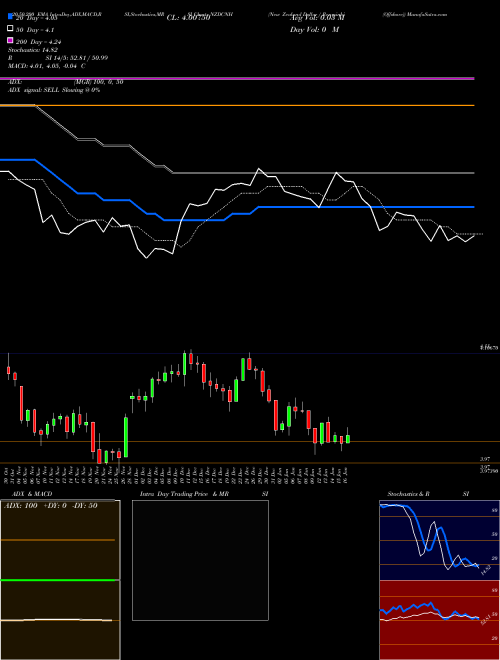The image size is (500, 660).
Task: Click the last green candlestick on the chart
Action: click(348, 438)
